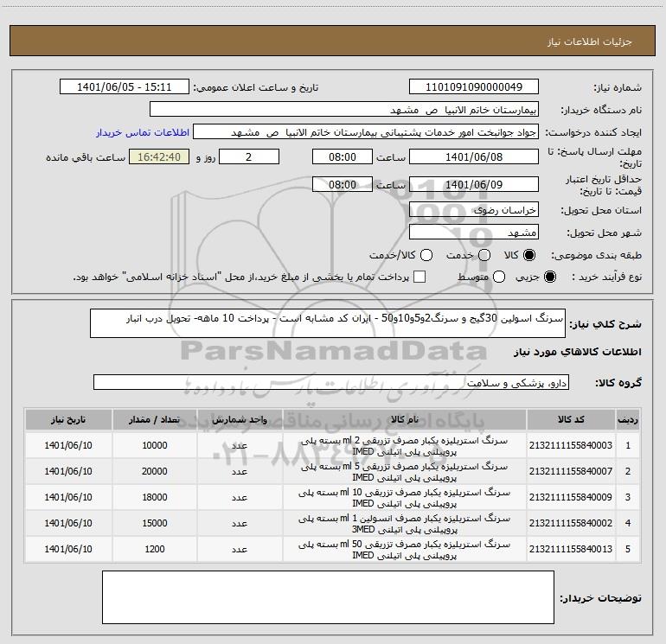Toggle the اسناد خزانه اسلامی payment checkbox
Image resolution: width=666 pixels, height=644 pixels.
[419, 277]
